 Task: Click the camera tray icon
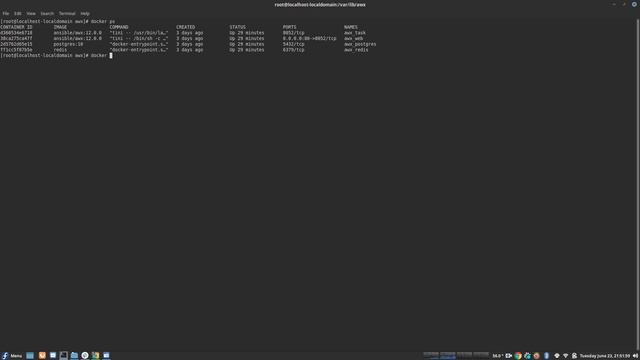click(x=509, y=356)
